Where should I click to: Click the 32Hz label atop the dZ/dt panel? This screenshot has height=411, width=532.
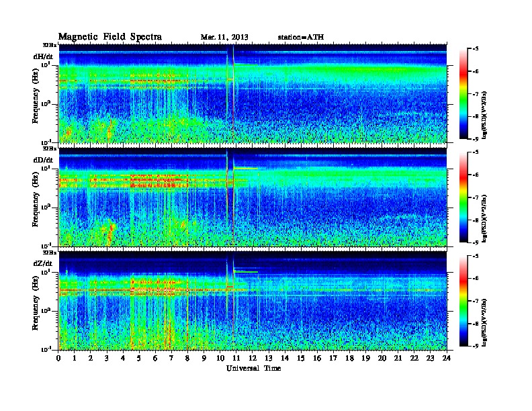pos(50,253)
